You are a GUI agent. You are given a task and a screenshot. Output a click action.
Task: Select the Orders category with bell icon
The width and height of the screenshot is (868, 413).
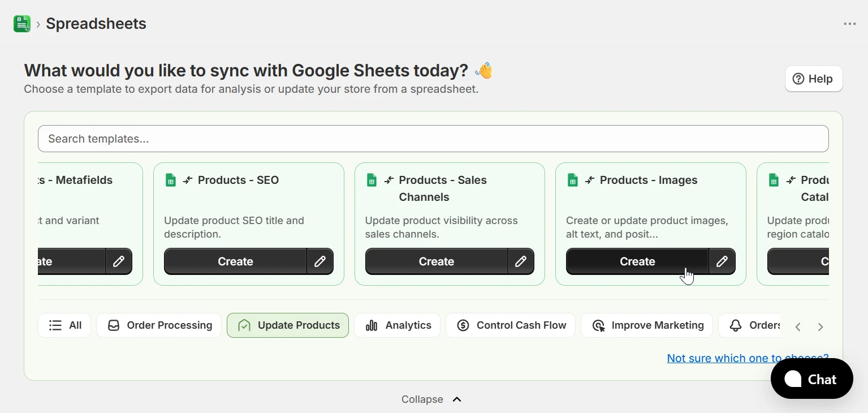(x=750, y=325)
